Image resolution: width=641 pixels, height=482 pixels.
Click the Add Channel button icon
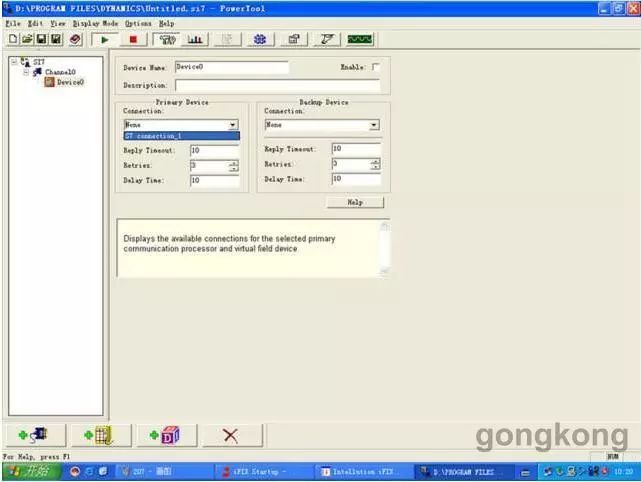36,435
